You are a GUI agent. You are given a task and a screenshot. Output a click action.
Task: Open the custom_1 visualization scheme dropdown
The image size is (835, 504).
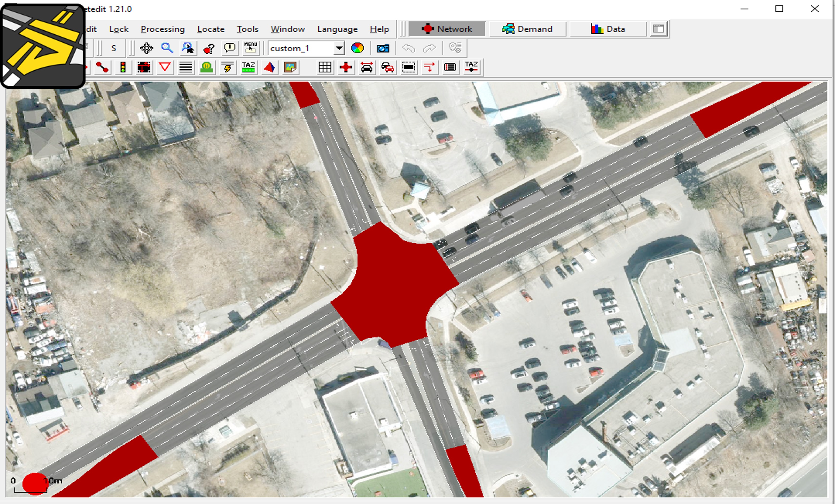[339, 48]
